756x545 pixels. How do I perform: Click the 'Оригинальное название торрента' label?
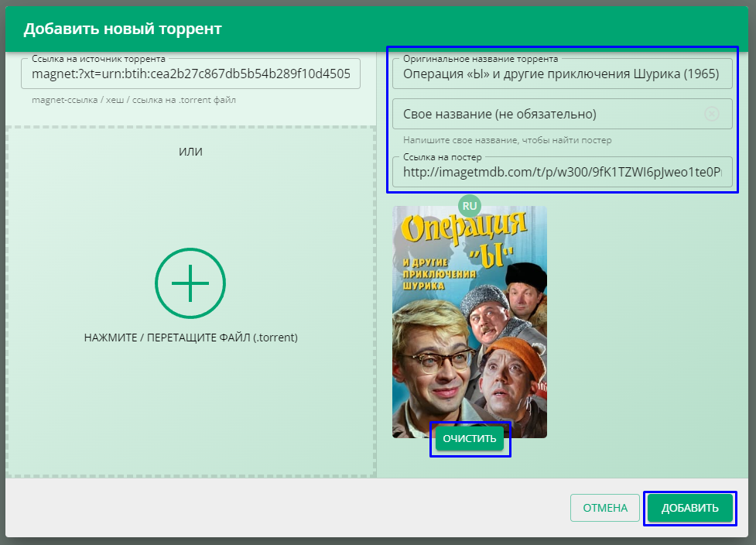[480, 59]
